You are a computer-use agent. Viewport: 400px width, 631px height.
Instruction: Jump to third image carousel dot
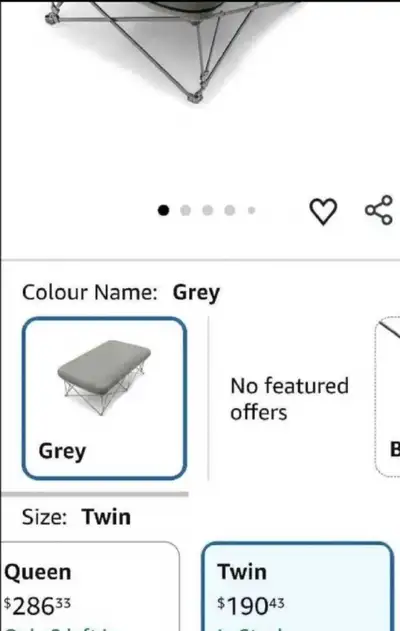coord(208,210)
